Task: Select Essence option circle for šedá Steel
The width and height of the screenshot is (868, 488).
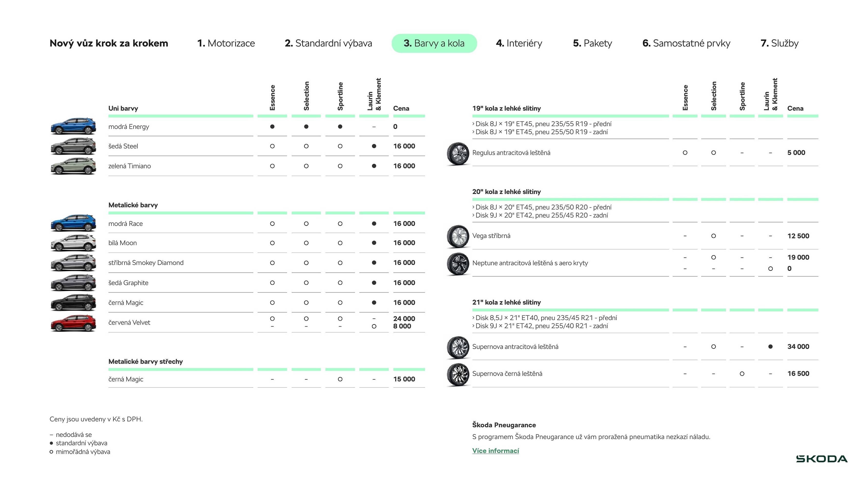Action: (272, 146)
